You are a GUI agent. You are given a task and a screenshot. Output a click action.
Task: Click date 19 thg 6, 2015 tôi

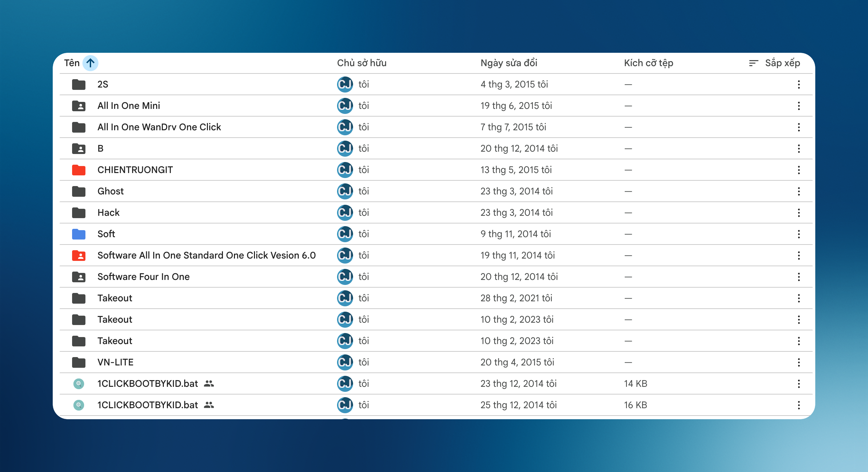[x=516, y=106]
